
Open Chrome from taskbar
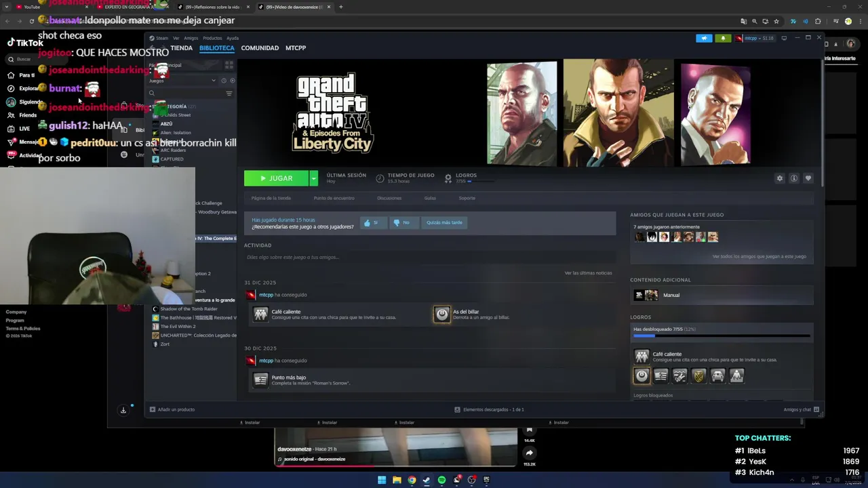tap(412, 480)
